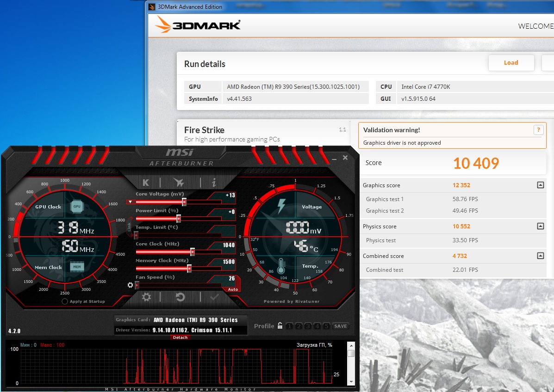Viewport: 554px width, 392px height.
Task: Open the info 'i' icon in Afterburner
Action: pos(214,183)
